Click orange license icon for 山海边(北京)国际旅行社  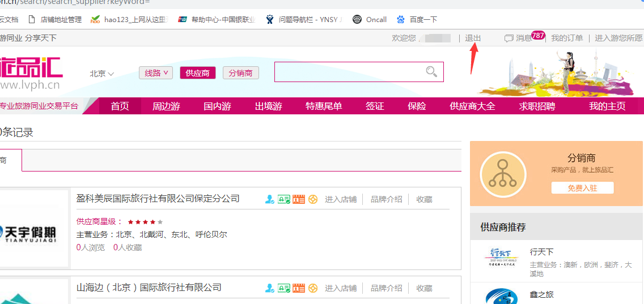[299, 288]
